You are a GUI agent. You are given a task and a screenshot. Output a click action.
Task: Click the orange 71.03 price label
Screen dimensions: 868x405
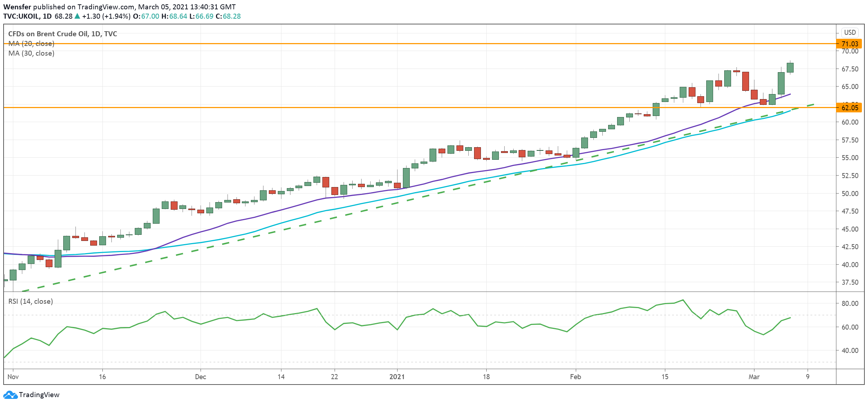pyautogui.click(x=849, y=44)
